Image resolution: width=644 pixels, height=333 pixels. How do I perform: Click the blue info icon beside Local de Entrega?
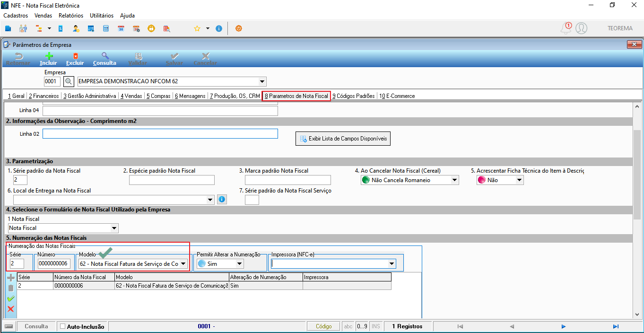pos(222,200)
